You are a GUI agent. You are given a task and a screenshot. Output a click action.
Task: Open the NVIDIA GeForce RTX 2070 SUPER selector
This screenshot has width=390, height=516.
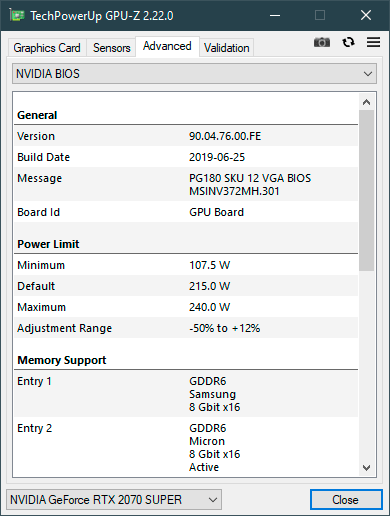pyautogui.click(x=114, y=499)
